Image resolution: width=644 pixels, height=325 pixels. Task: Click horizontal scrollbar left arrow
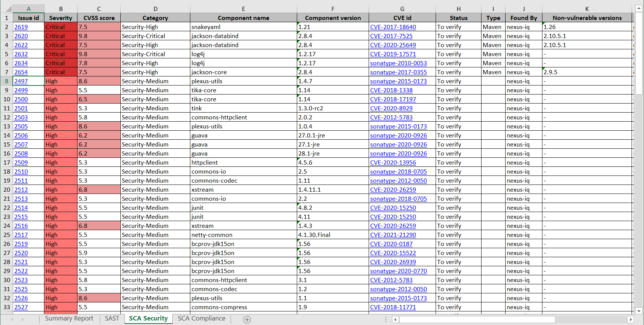click(395, 319)
